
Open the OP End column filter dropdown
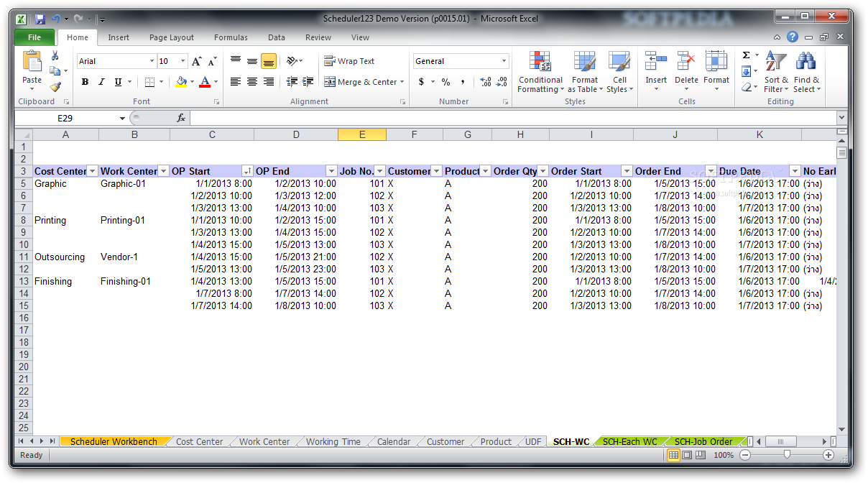point(331,171)
